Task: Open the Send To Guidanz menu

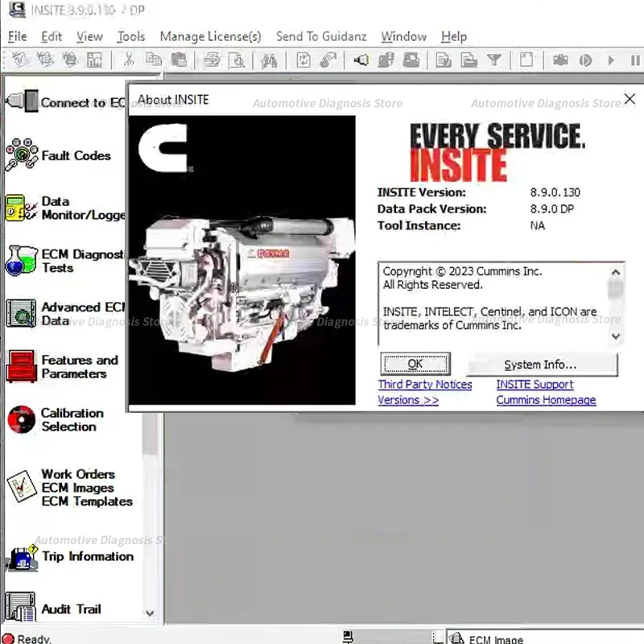Action: [321, 36]
